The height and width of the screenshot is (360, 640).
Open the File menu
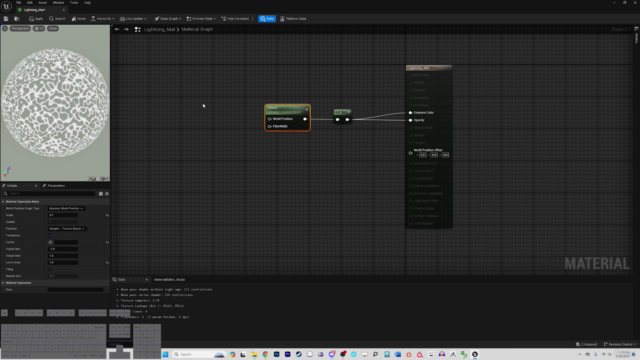pos(18,2)
